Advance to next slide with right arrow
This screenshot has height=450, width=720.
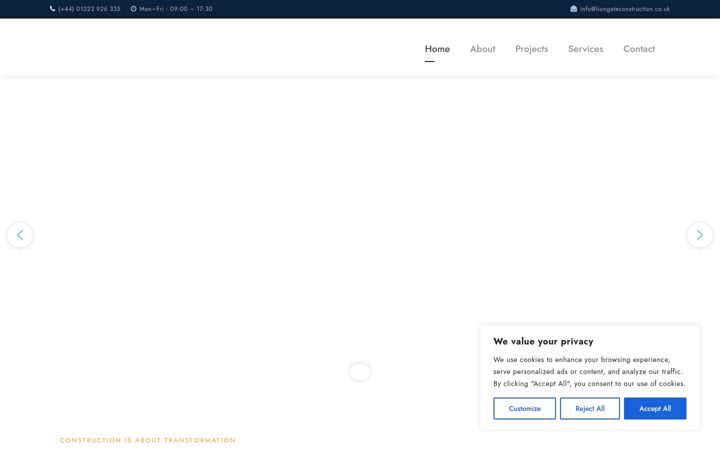(x=699, y=235)
